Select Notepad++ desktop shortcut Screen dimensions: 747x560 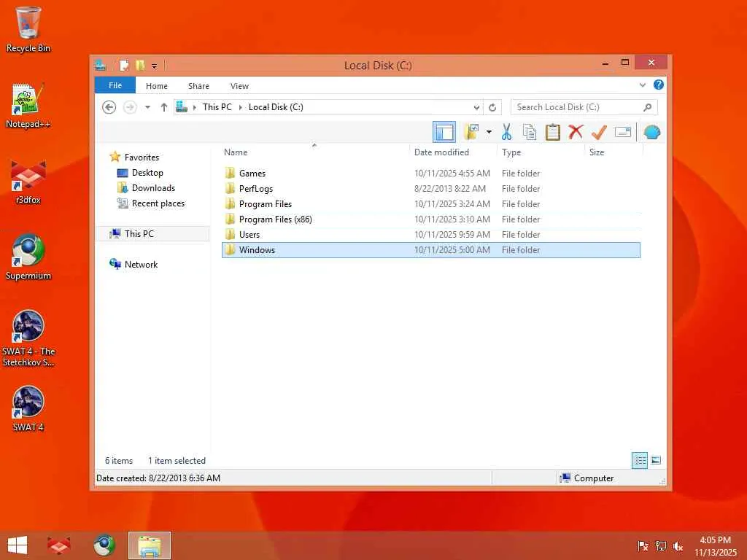[x=28, y=106]
